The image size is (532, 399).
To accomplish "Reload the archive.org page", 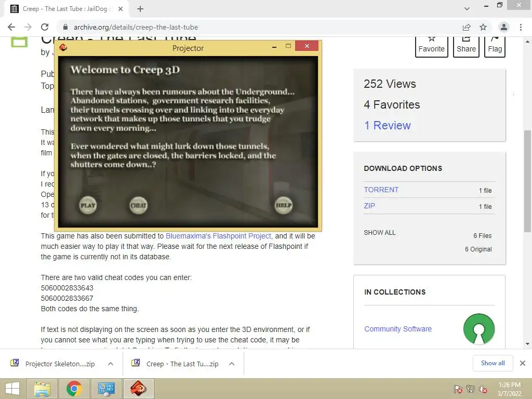I will click(x=45, y=27).
